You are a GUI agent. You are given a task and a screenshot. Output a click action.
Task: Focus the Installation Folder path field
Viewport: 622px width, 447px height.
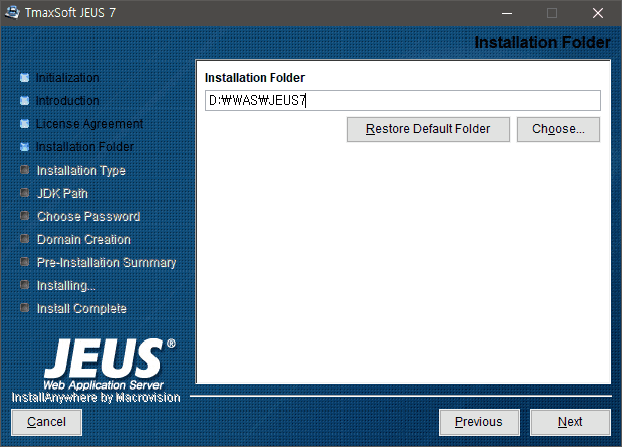[403, 101]
